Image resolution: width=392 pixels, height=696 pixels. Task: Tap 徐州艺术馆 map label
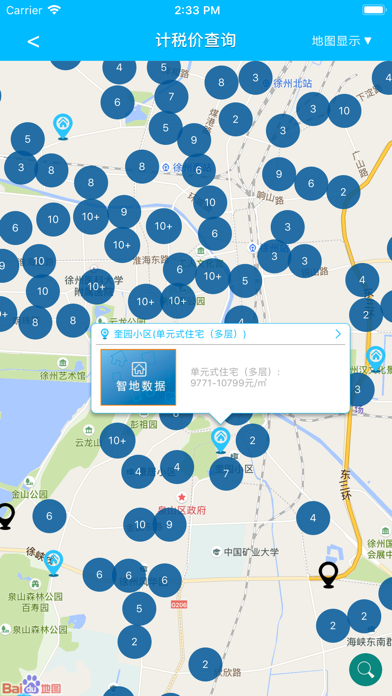(x=63, y=376)
